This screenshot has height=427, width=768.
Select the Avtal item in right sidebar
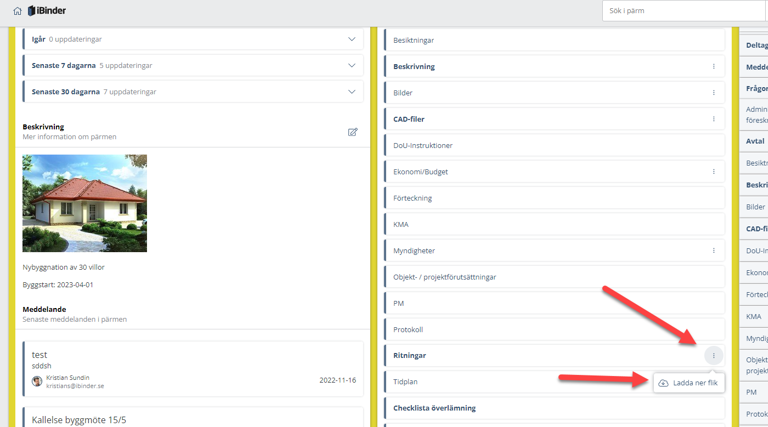[x=754, y=141]
